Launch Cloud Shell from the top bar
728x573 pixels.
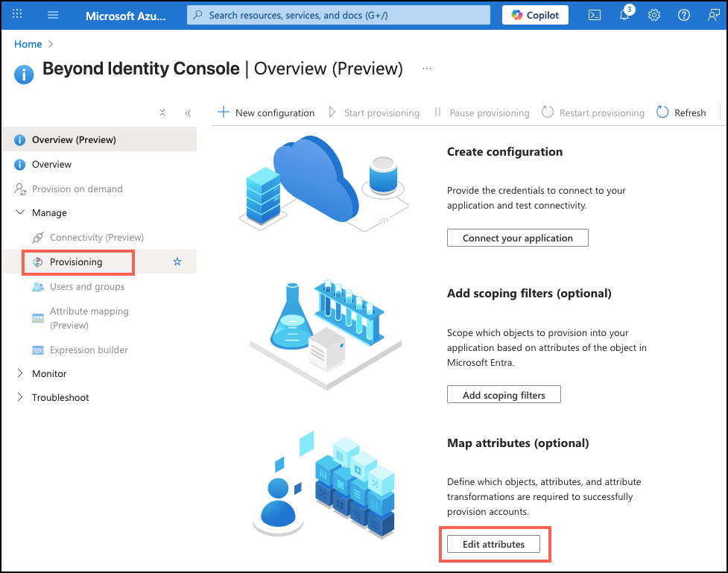point(595,15)
